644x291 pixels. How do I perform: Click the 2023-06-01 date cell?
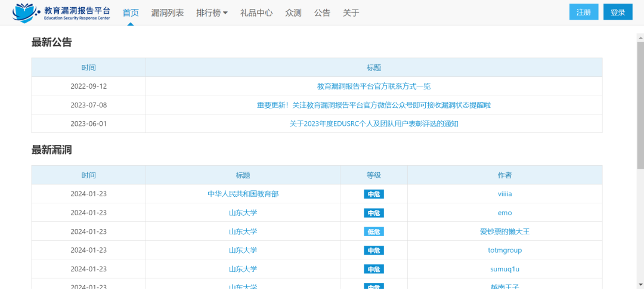89,123
